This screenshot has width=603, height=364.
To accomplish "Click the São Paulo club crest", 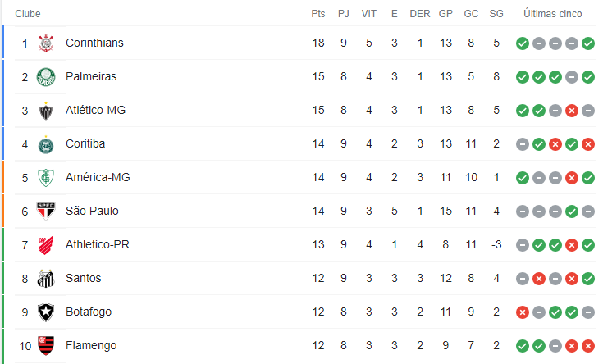I will click(46, 211).
